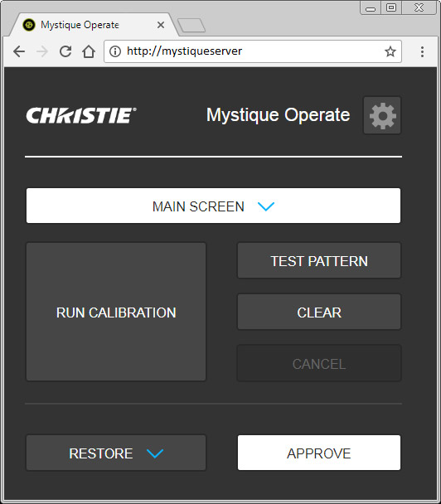The image size is (441, 504).
Task: Bookmark the page with the star icon
Action: click(x=390, y=51)
